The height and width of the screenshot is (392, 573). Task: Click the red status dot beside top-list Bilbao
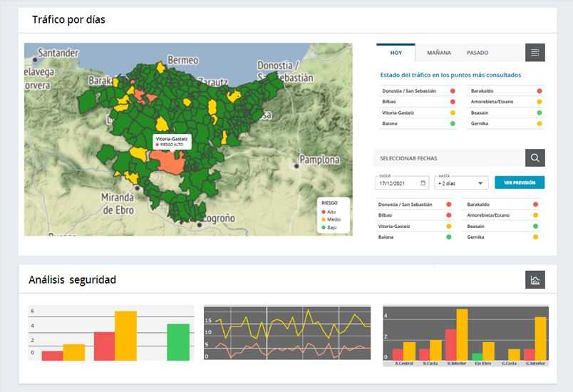pos(453,102)
